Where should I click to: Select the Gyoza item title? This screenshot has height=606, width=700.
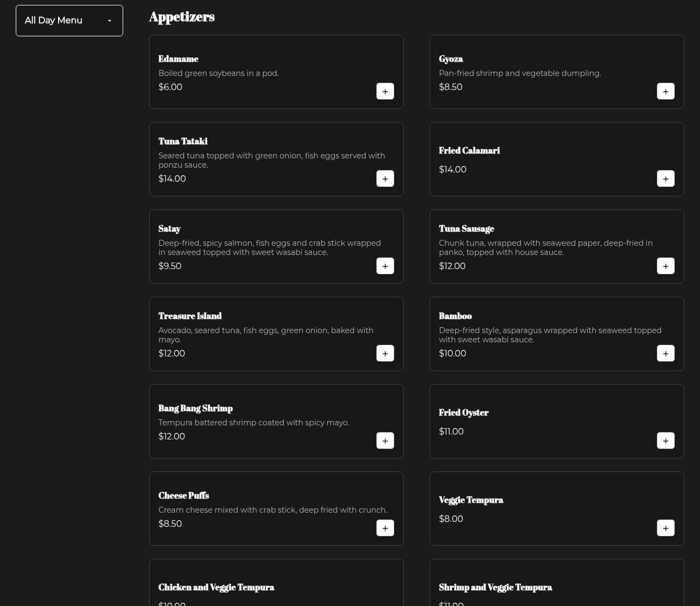(451, 59)
